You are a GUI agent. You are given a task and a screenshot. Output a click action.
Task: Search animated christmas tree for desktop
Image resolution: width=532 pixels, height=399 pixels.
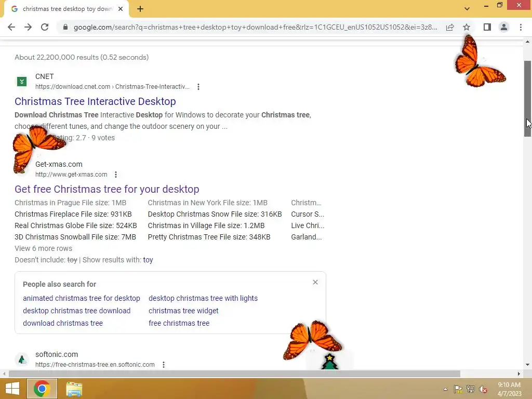82,298
